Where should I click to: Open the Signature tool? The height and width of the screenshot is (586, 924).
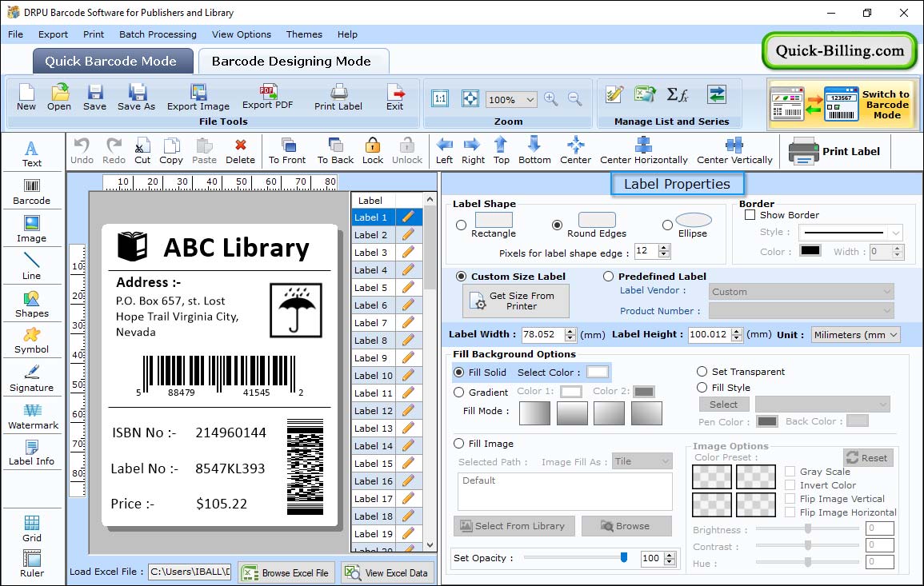[x=32, y=379]
